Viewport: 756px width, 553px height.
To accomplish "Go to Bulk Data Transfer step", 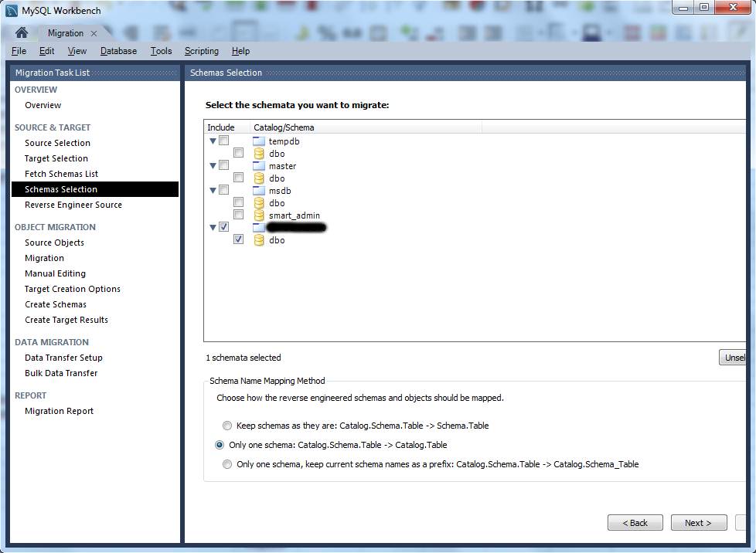I will [61, 373].
